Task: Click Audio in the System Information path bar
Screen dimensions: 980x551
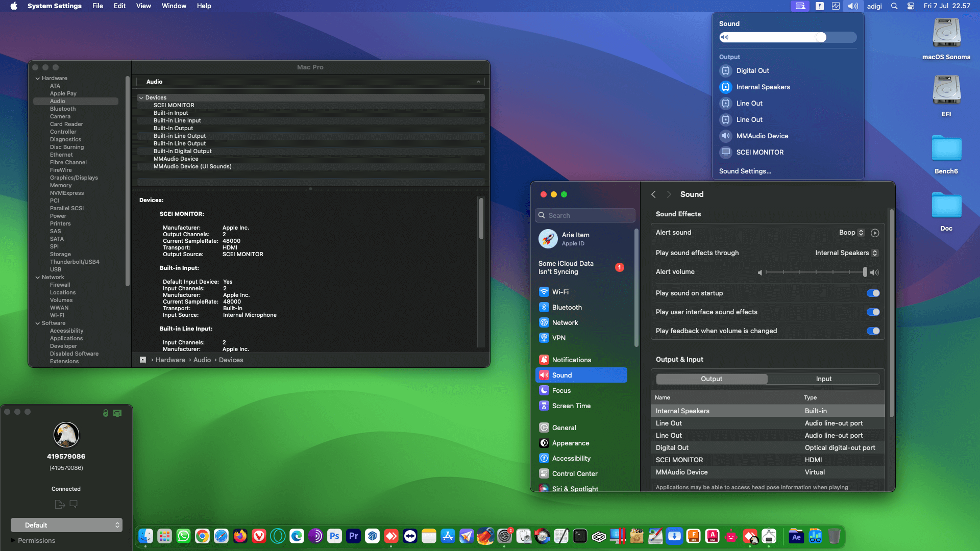Action: (x=202, y=360)
